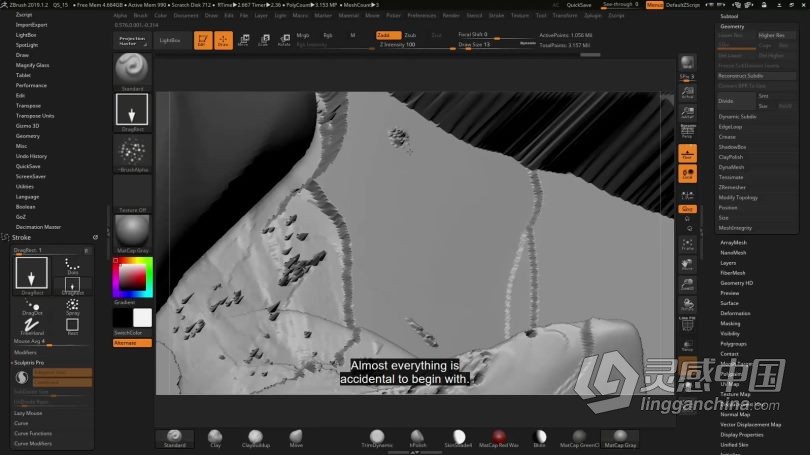Select the Rotate transform icon
This screenshot has height=455, width=810.
point(284,40)
